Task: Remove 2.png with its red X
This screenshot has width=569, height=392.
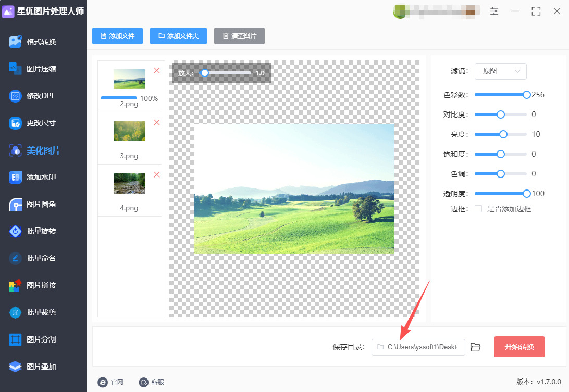Action: click(x=157, y=70)
